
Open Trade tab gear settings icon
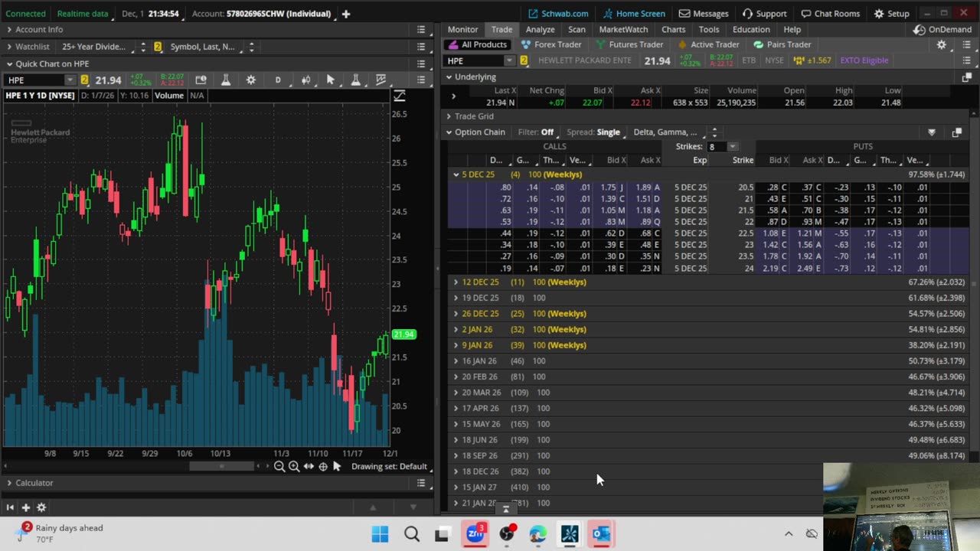point(942,44)
